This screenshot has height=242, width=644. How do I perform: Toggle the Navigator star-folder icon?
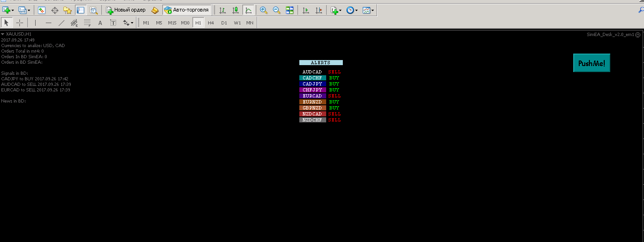click(68, 10)
